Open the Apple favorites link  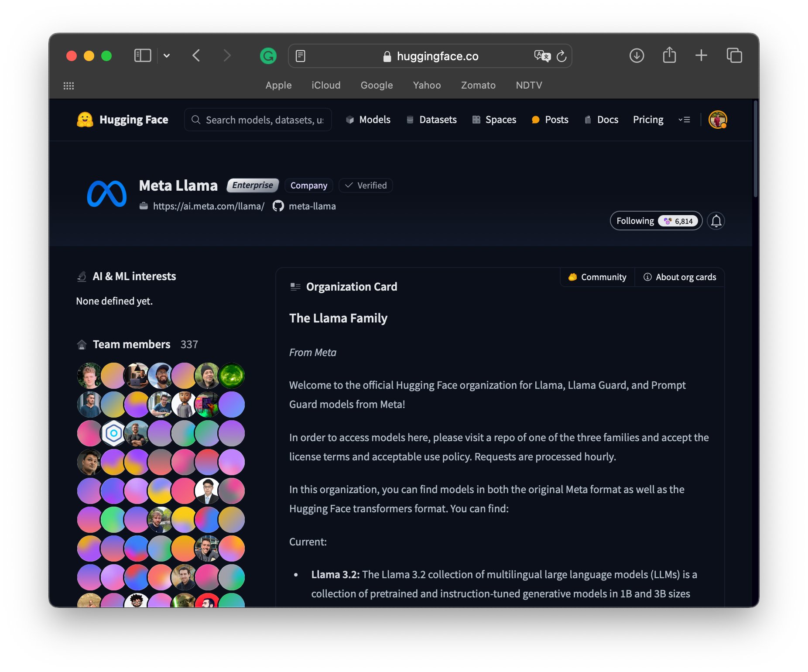(278, 85)
